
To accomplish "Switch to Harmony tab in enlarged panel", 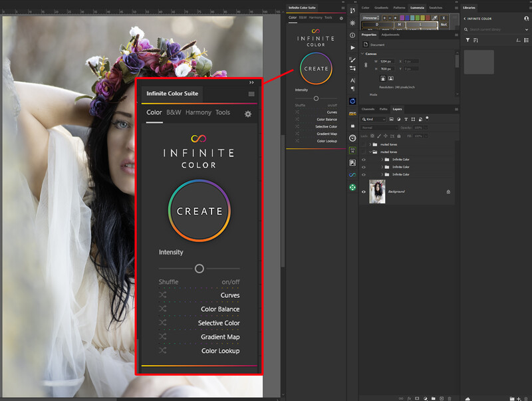I will click(198, 112).
